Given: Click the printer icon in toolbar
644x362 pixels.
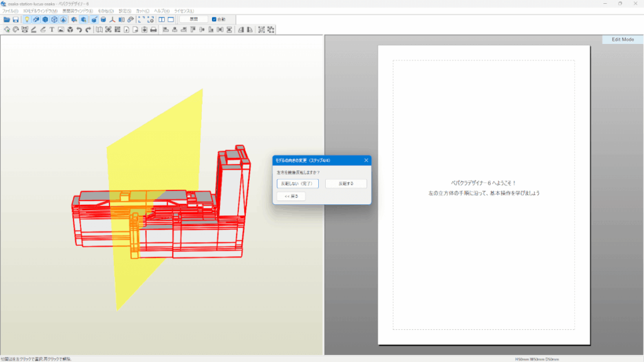Looking at the screenshot, I should (153, 30).
